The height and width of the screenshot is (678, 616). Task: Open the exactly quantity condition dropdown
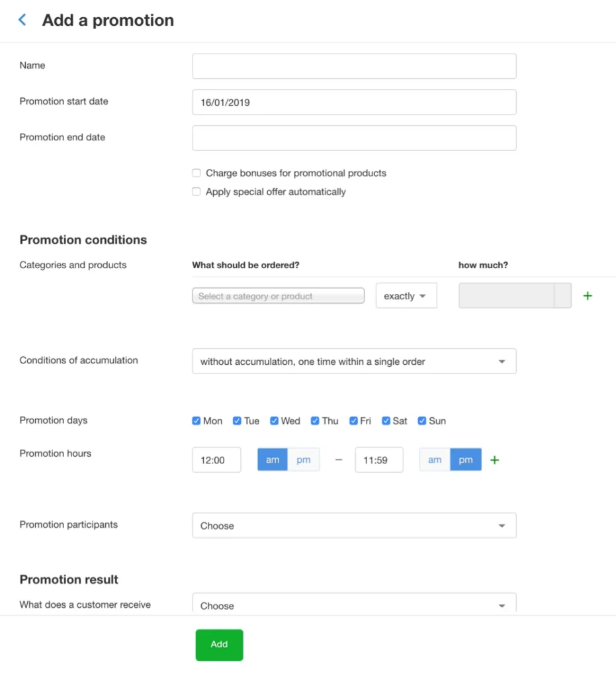click(x=406, y=296)
